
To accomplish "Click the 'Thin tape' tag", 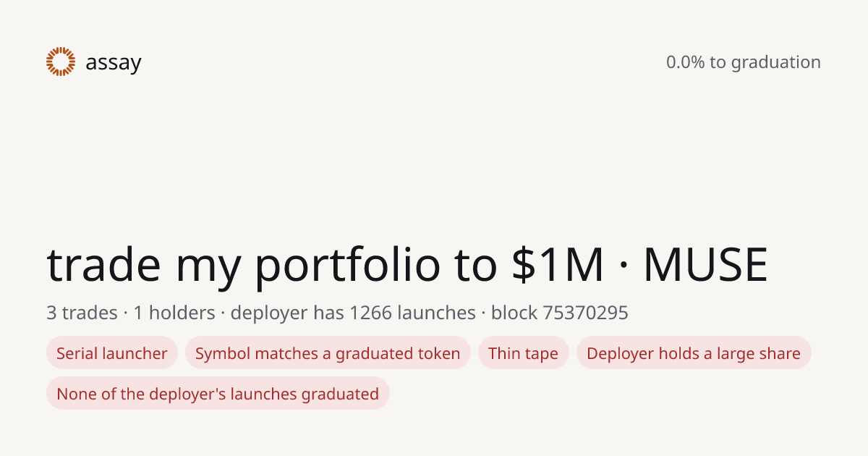I will click(x=523, y=353).
